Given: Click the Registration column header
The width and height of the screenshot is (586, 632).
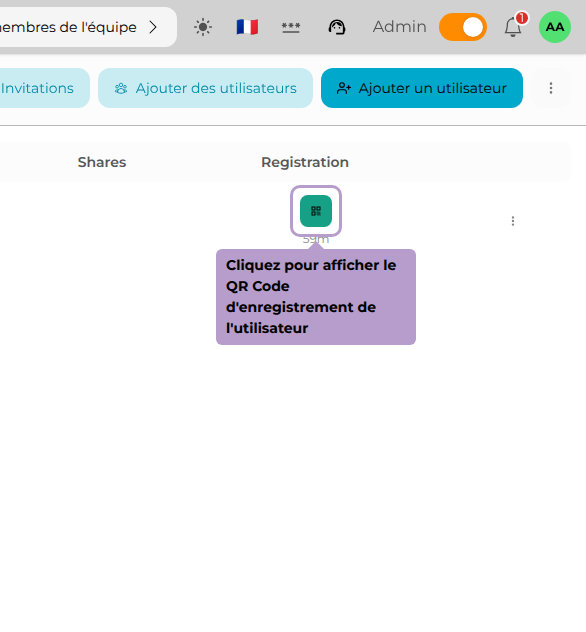Looking at the screenshot, I should click(x=305, y=162).
